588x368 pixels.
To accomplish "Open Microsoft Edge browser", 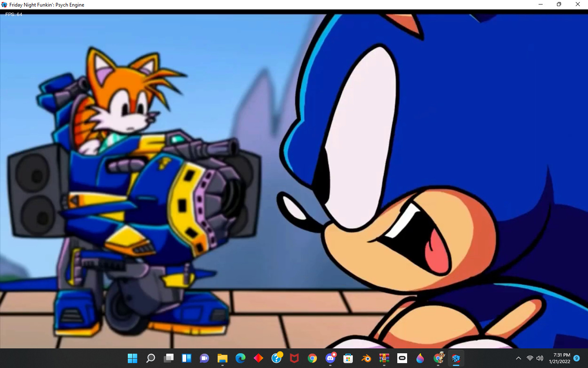I will (239, 359).
